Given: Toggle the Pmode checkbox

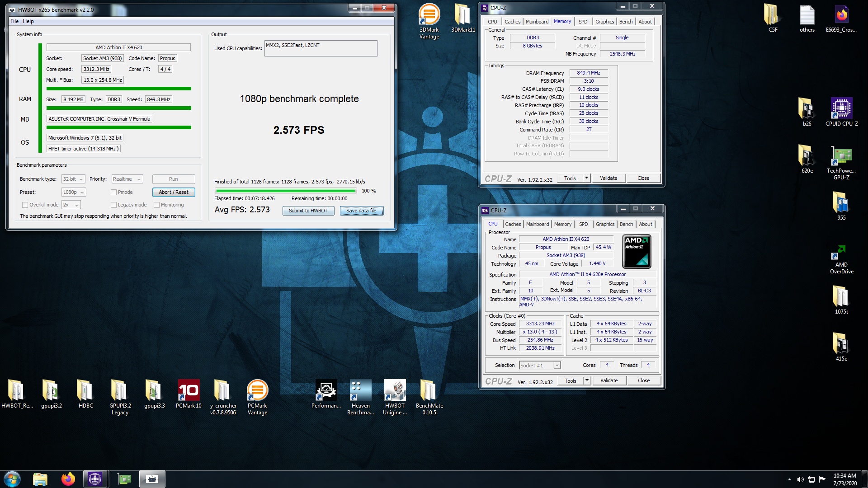Looking at the screenshot, I should (114, 192).
